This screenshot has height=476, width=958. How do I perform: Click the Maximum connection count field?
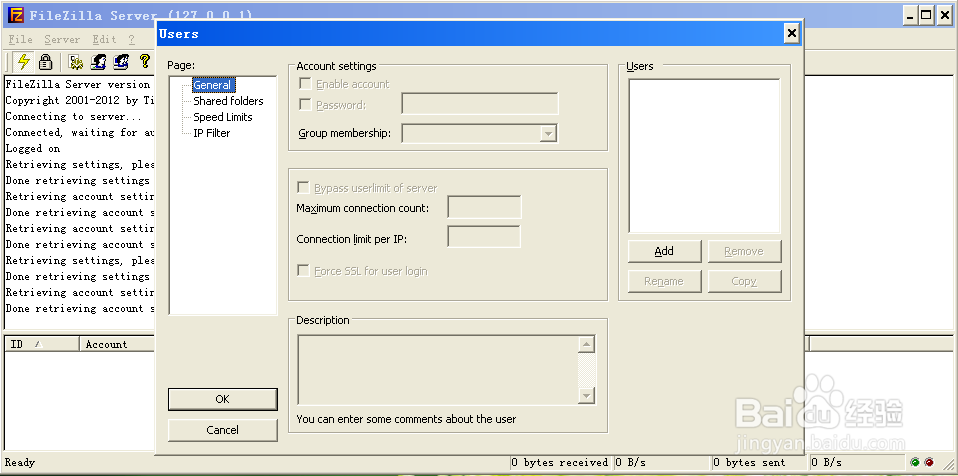pos(484,207)
